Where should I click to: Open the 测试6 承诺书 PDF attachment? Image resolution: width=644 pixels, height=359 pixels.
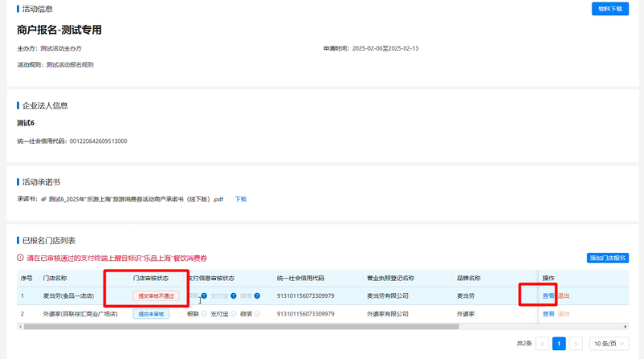135,199
